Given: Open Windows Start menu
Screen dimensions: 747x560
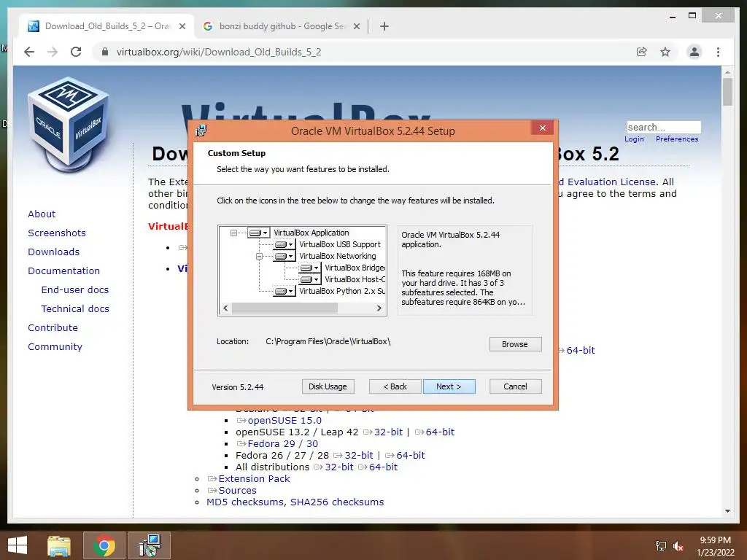Looking at the screenshot, I should point(18,545).
